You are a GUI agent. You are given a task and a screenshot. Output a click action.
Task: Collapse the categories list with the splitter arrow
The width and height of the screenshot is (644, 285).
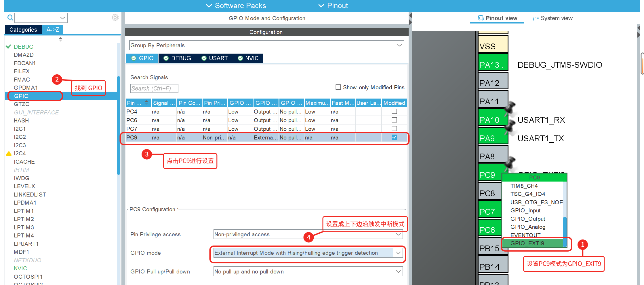(60, 39)
